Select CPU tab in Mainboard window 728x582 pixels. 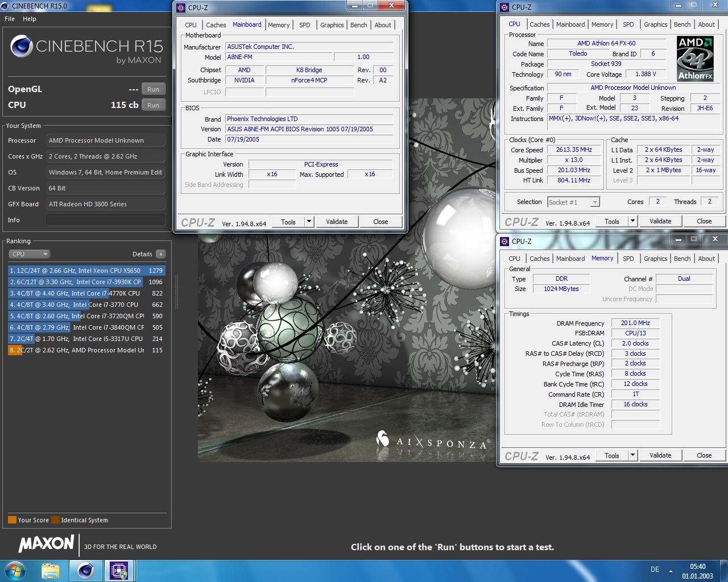pos(191,25)
